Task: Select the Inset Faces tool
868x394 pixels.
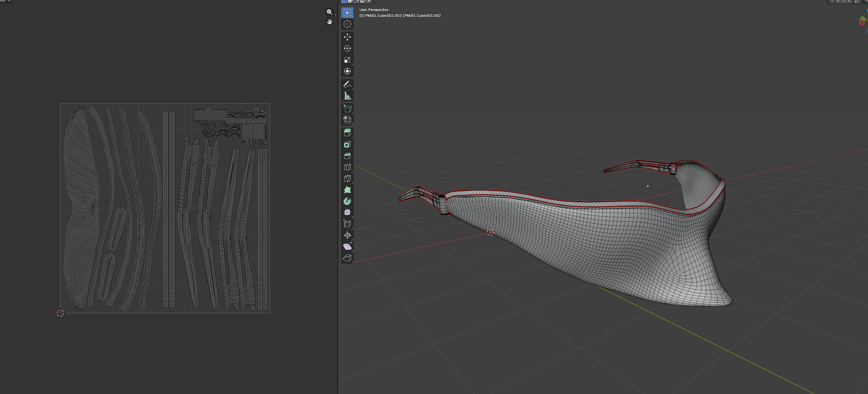Action: point(347,144)
